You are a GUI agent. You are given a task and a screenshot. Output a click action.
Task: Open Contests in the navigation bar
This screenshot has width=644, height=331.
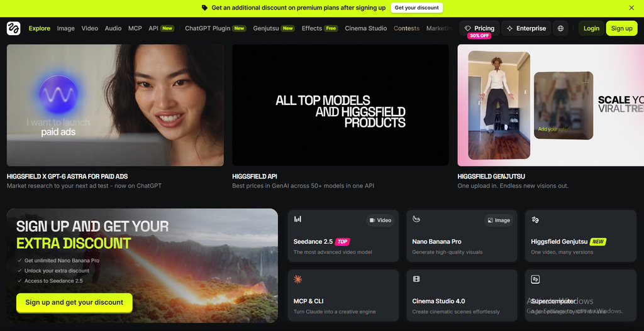click(x=407, y=28)
